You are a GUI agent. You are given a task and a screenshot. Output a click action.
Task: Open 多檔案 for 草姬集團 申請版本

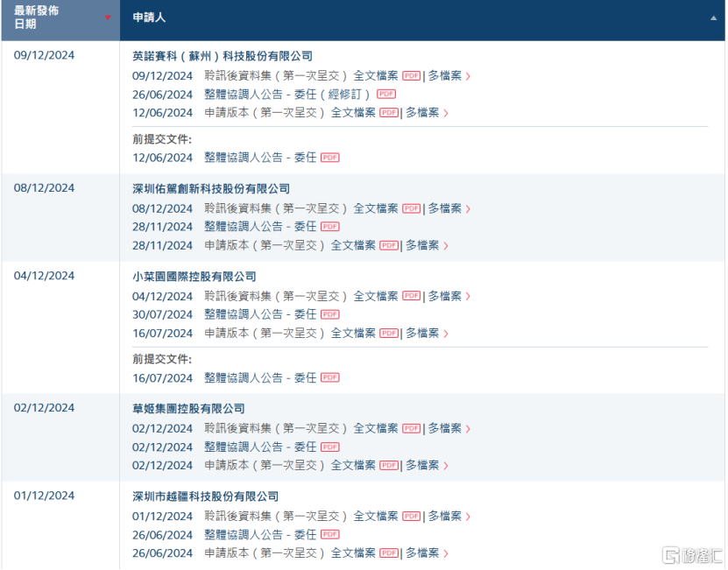tap(427, 465)
